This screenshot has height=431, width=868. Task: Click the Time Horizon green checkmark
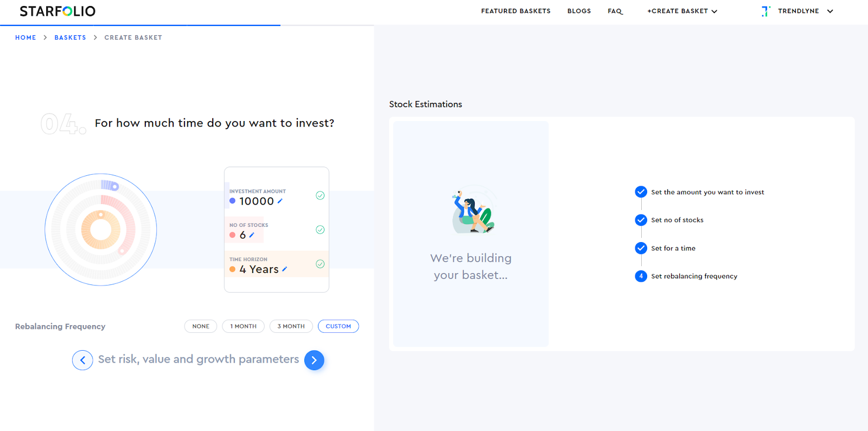pyautogui.click(x=320, y=264)
